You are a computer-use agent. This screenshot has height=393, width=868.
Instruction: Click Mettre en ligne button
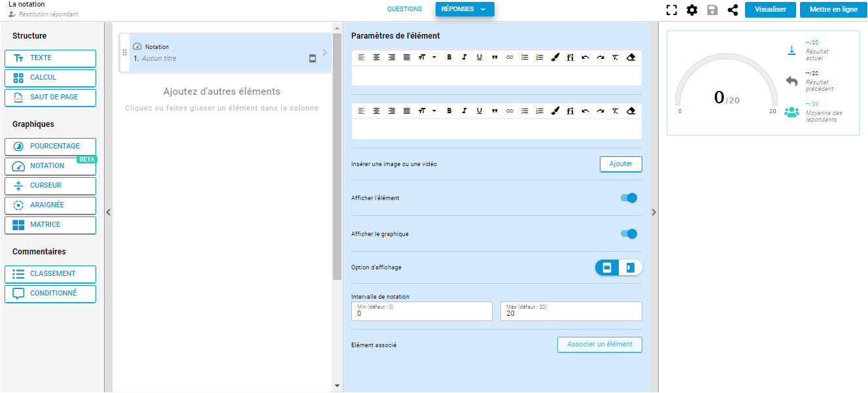pos(833,9)
